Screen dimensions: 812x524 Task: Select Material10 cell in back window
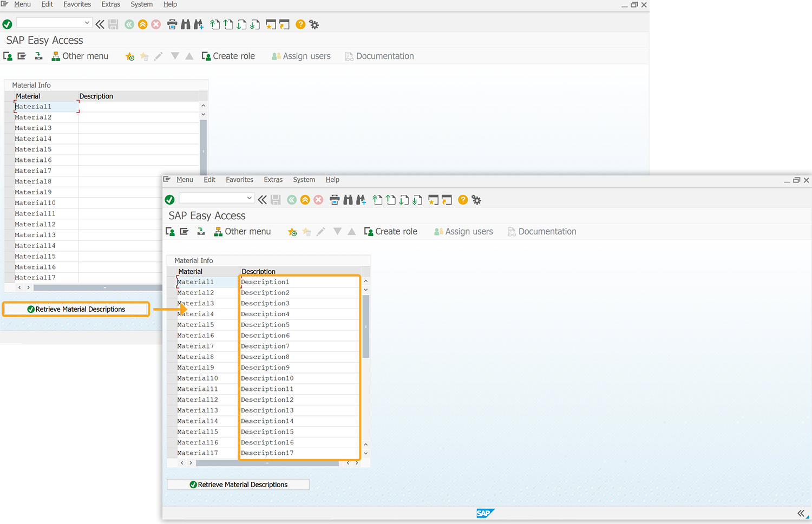click(x=45, y=203)
